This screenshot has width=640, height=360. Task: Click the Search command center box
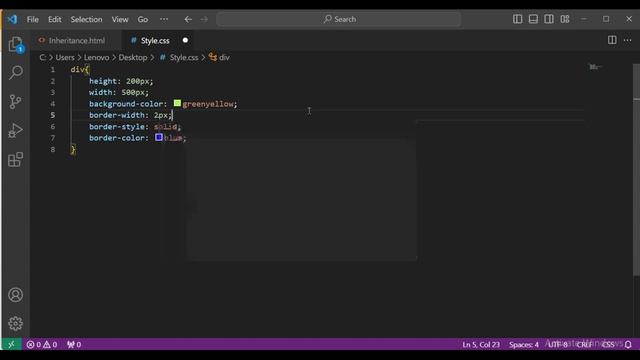point(339,19)
